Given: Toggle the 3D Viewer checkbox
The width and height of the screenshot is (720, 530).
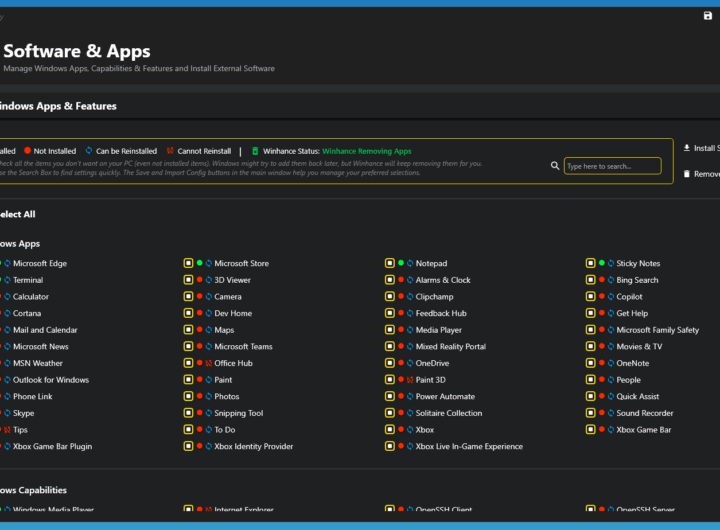Looking at the screenshot, I should (x=188, y=280).
